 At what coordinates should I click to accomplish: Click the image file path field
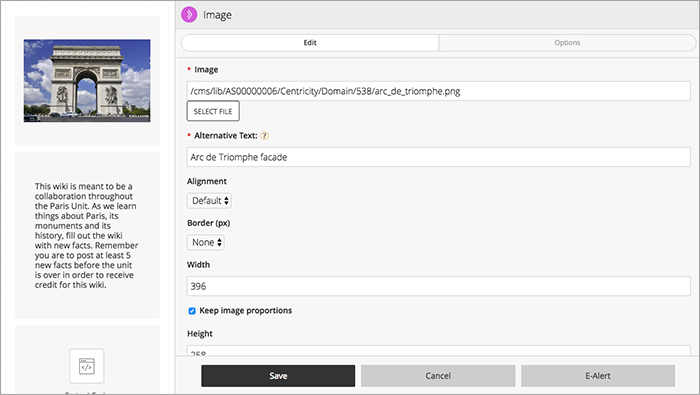click(x=438, y=91)
